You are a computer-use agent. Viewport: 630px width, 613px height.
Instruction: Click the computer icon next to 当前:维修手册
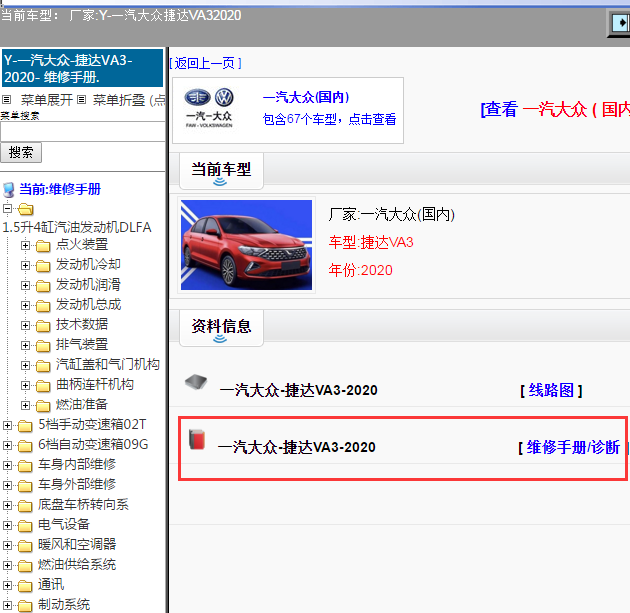[x=9, y=190]
